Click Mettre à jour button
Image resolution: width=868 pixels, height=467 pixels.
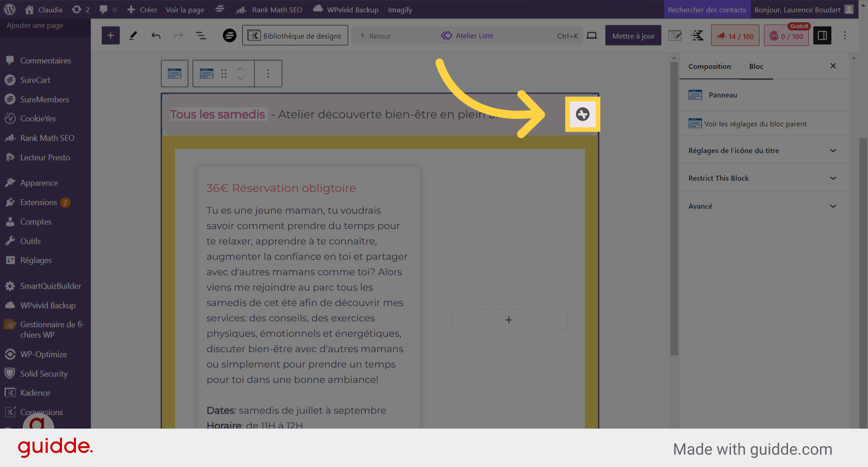tap(633, 35)
